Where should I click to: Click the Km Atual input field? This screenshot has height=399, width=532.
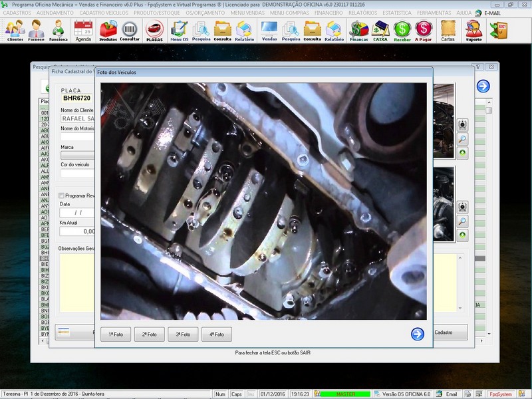tap(77, 231)
